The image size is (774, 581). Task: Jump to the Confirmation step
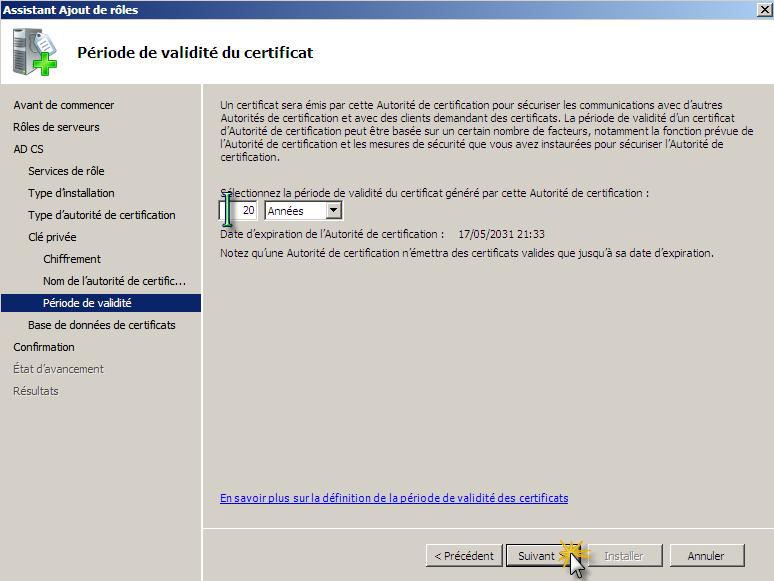[44, 347]
